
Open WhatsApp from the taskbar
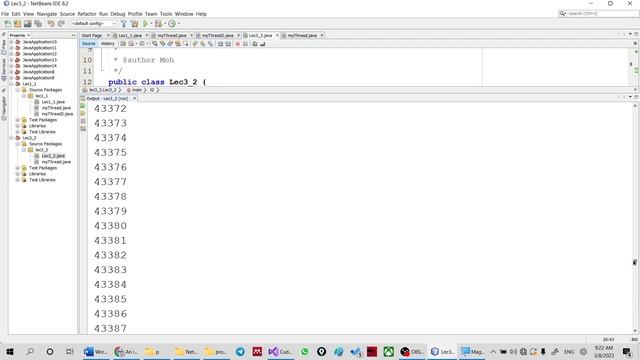pyautogui.click(x=304, y=351)
